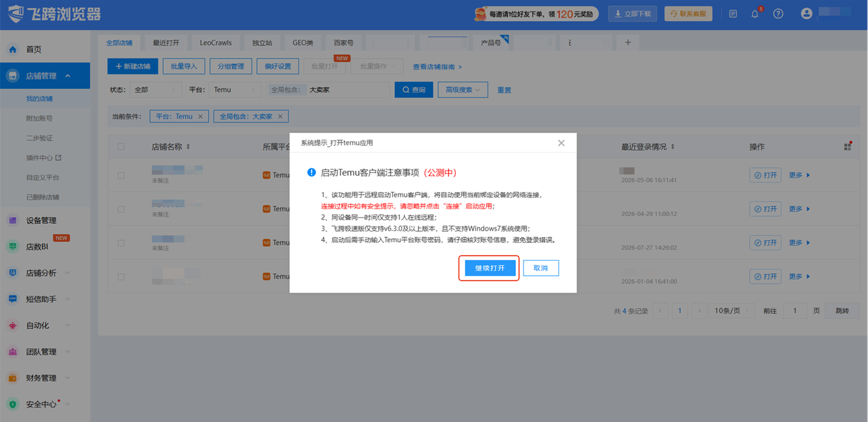Viewport: 868px width, 422px height.
Task: Click the 设备管理 sidebar icon
Action: click(13, 220)
